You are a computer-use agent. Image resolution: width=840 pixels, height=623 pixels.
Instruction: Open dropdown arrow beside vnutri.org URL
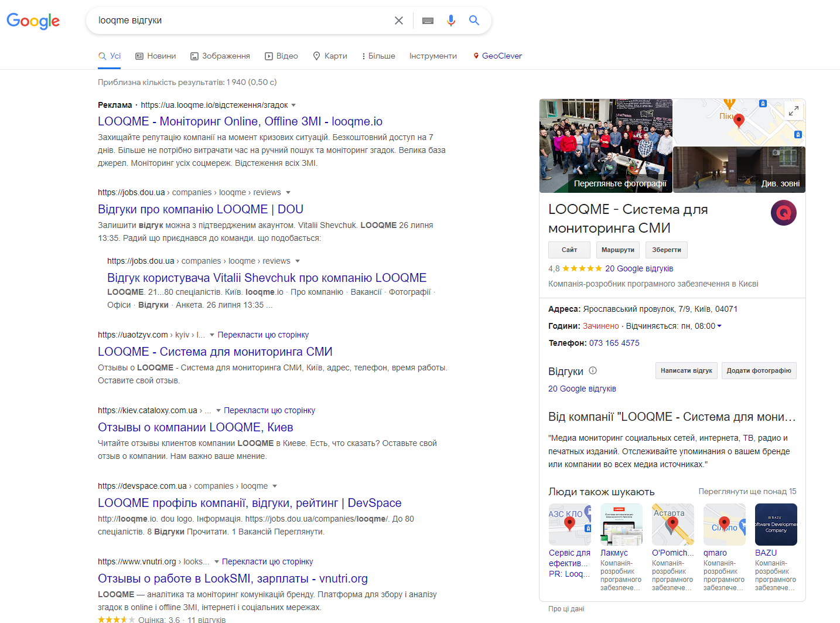tap(216, 562)
